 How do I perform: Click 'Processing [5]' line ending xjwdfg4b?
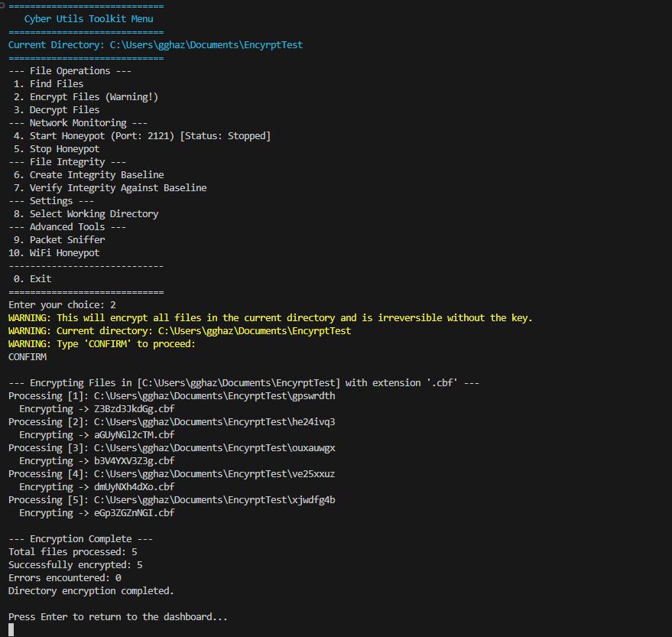[x=172, y=500]
